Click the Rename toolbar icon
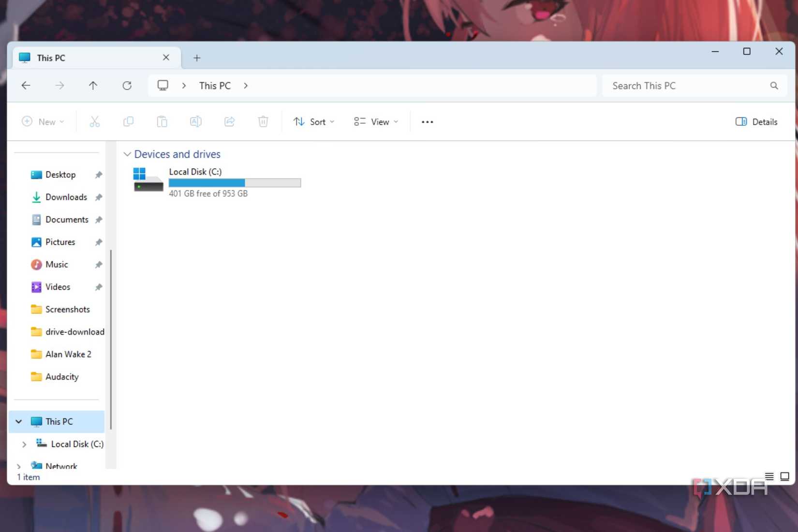 click(x=196, y=121)
